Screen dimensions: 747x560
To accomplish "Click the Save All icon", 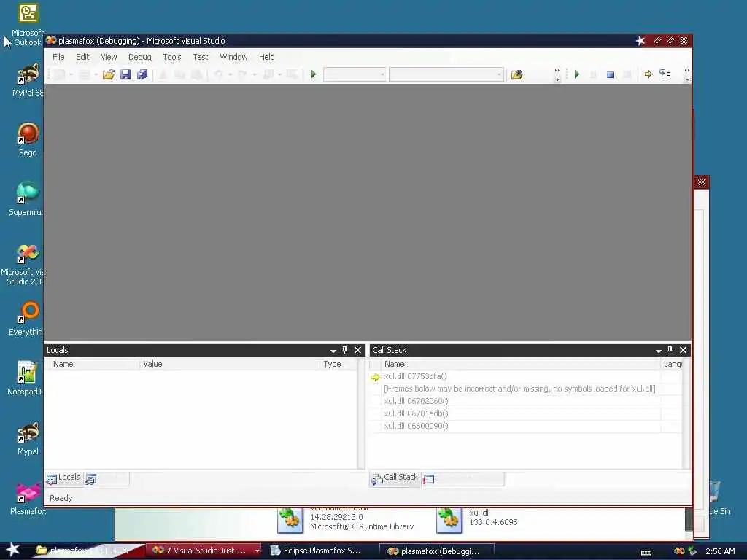I will pyautogui.click(x=142, y=74).
